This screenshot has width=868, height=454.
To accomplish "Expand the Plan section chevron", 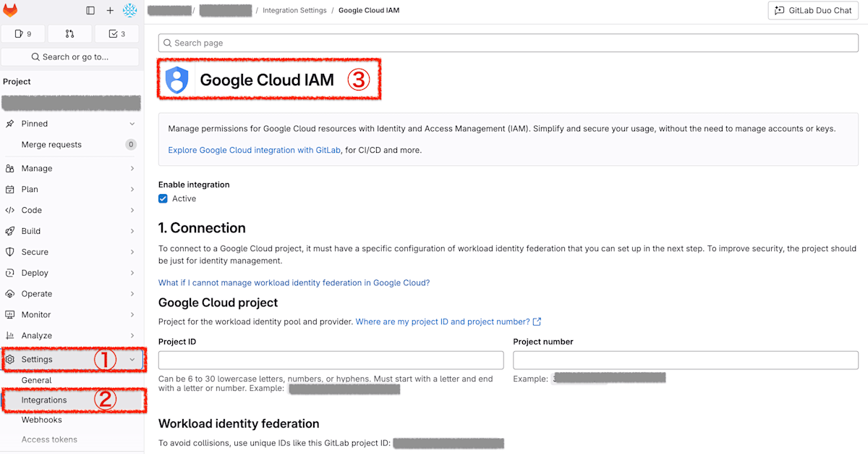I will tap(132, 190).
